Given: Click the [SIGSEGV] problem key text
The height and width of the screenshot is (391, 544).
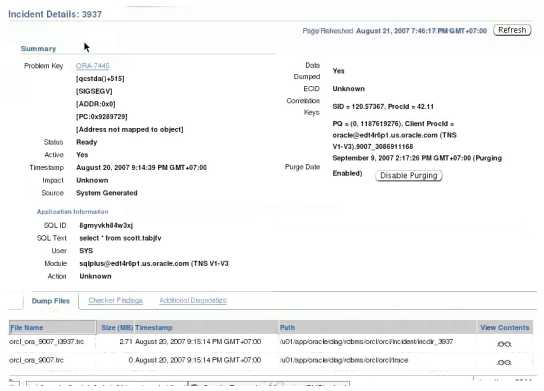Looking at the screenshot, I should 94,91.
